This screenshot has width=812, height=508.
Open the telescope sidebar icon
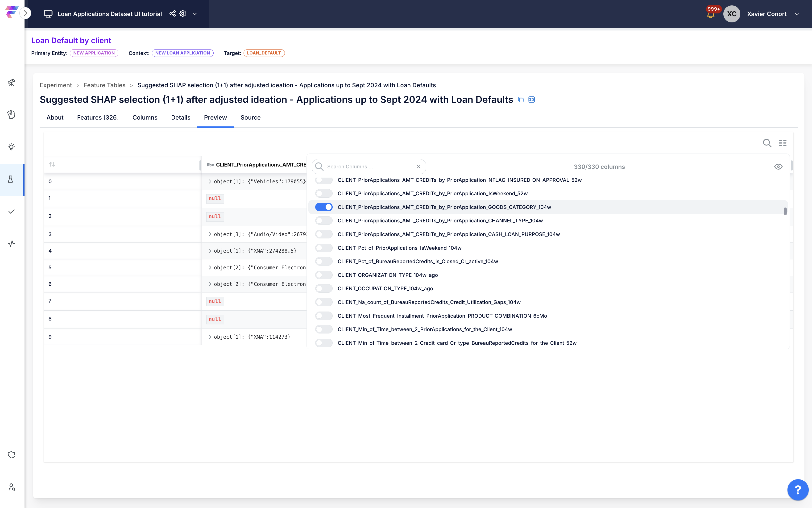(x=11, y=82)
